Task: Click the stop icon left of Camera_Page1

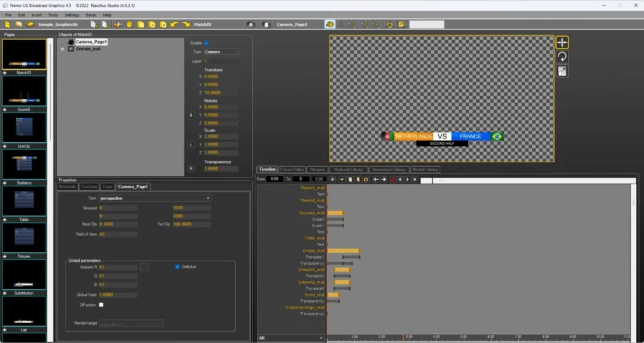Action: tap(266, 25)
